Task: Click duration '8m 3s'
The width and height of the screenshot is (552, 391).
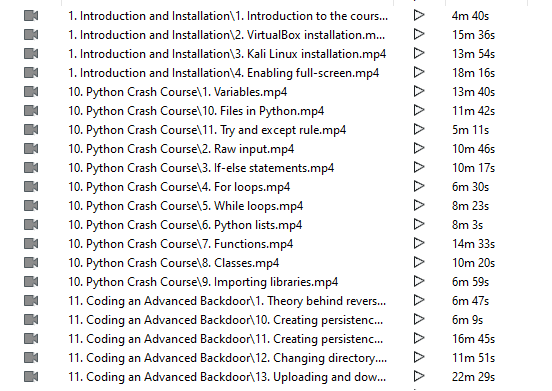Action: click(x=468, y=225)
